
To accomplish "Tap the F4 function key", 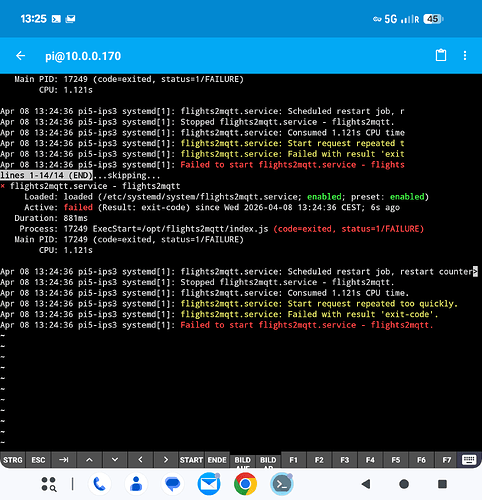I will pos(370,460).
